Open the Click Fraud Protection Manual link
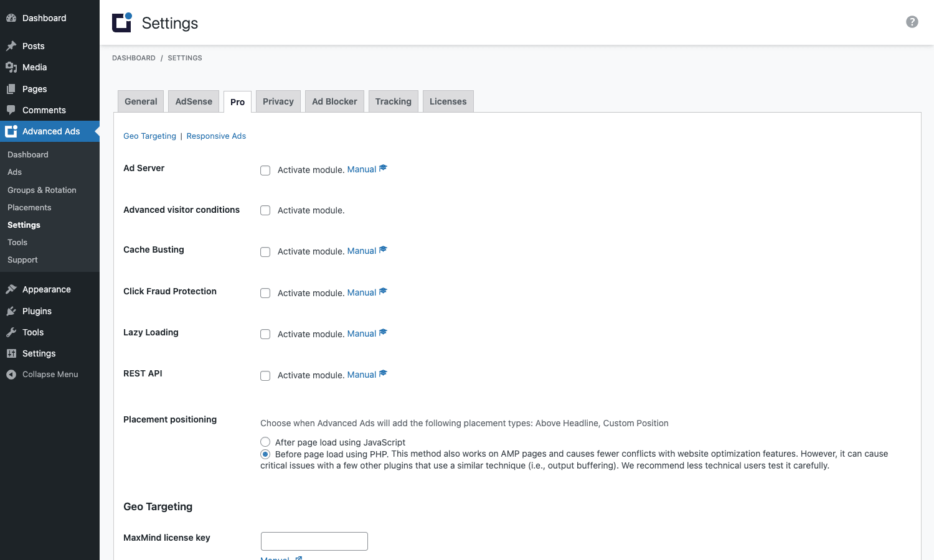Image resolution: width=934 pixels, height=560 pixels. pos(361,292)
